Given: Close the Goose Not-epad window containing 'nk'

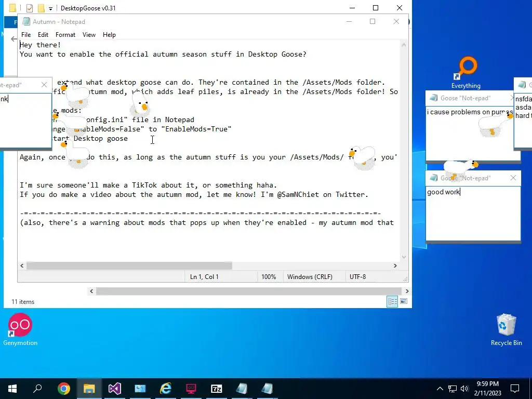Looking at the screenshot, I should [44, 85].
